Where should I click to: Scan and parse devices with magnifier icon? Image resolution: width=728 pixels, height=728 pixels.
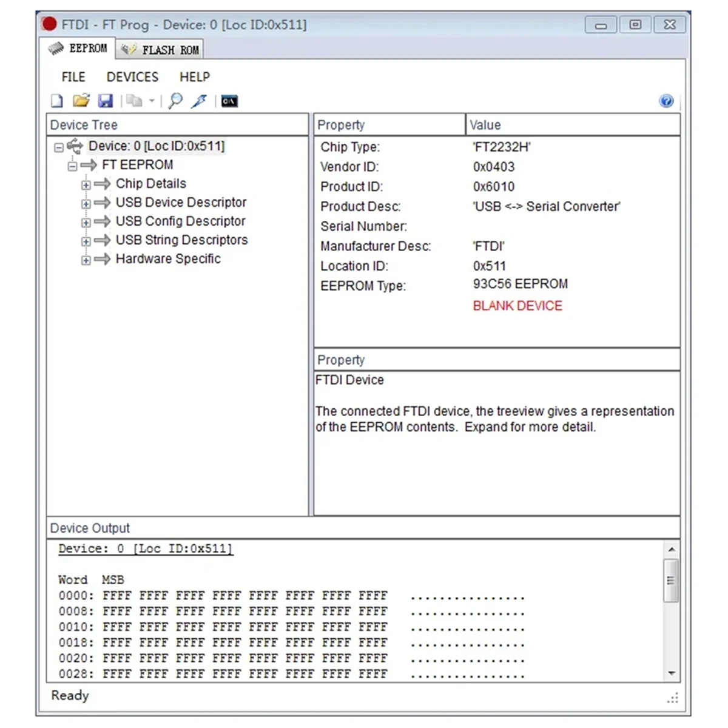(x=175, y=101)
